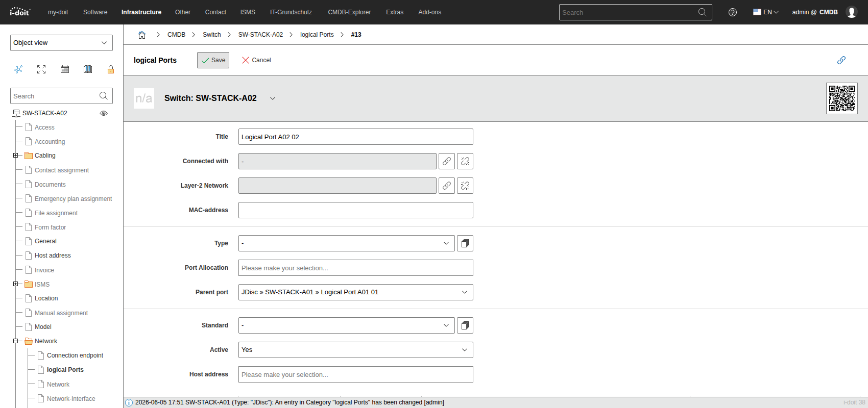
Task: Open the Object view dropdown
Action: 61,43
